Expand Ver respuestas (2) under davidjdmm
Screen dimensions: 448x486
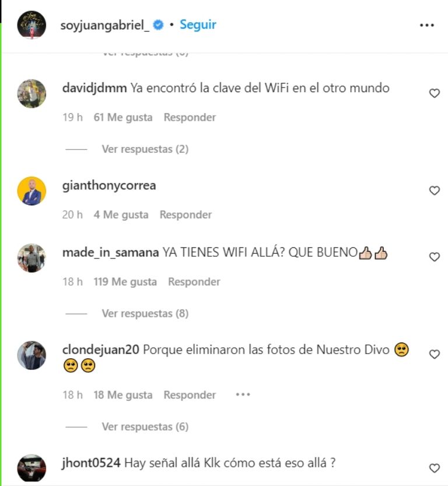click(x=145, y=149)
